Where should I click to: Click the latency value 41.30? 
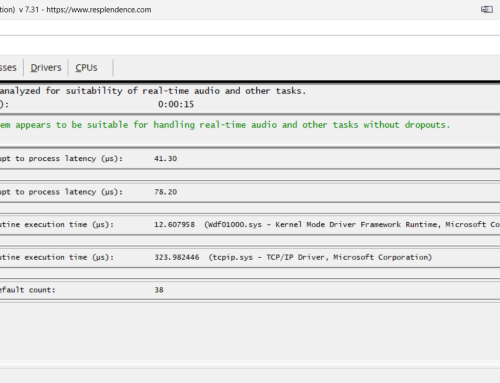coord(165,159)
